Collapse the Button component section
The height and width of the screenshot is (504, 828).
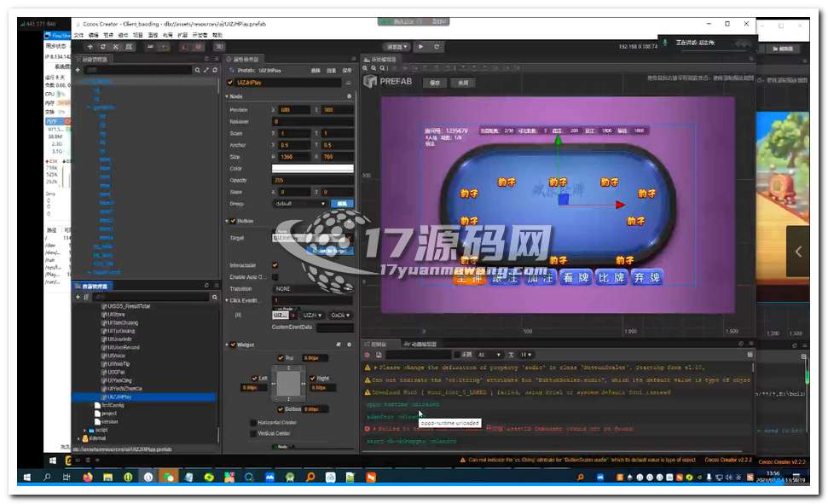(x=227, y=221)
